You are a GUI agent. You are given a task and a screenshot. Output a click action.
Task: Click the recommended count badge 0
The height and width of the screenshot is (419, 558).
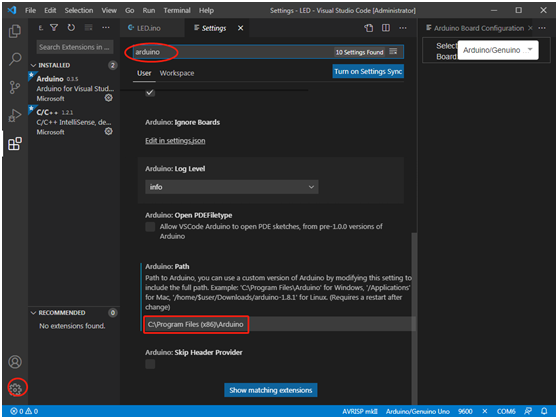coord(112,313)
